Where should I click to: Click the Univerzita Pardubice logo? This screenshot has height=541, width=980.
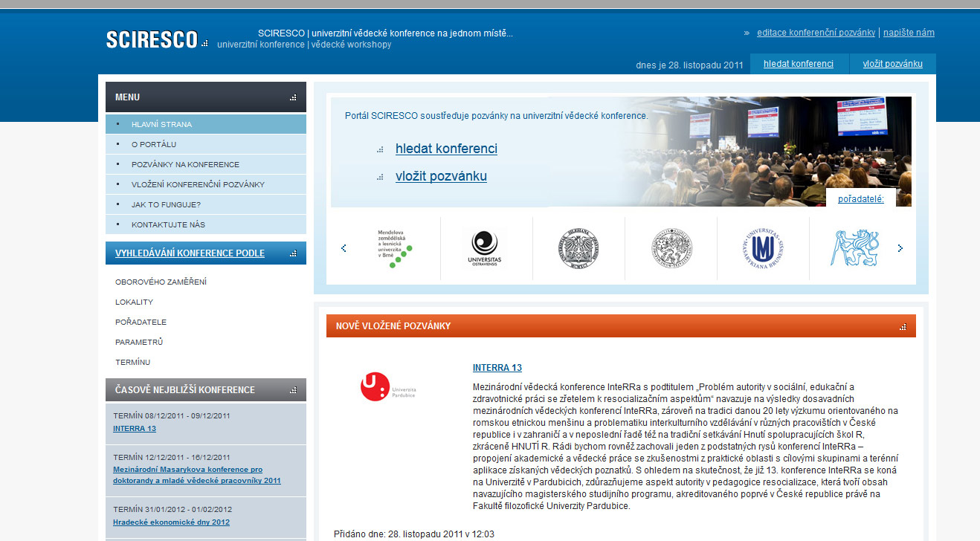[388, 388]
